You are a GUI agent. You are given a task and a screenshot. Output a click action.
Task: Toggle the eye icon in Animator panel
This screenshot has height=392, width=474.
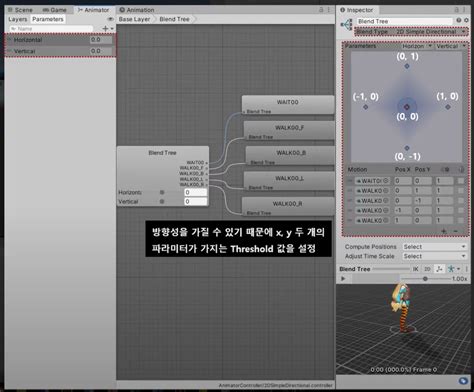point(111,19)
